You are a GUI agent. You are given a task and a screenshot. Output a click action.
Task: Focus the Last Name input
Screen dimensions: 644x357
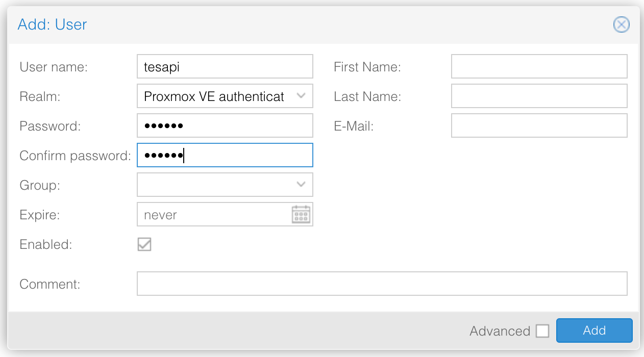click(539, 96)
